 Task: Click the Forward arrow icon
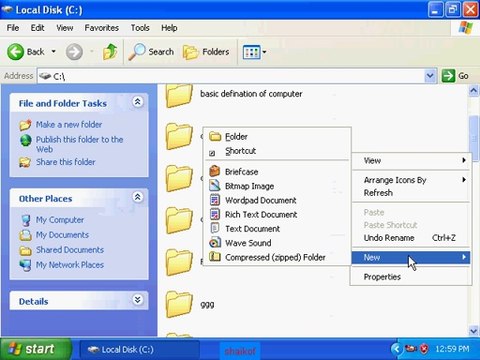(74, 52)
